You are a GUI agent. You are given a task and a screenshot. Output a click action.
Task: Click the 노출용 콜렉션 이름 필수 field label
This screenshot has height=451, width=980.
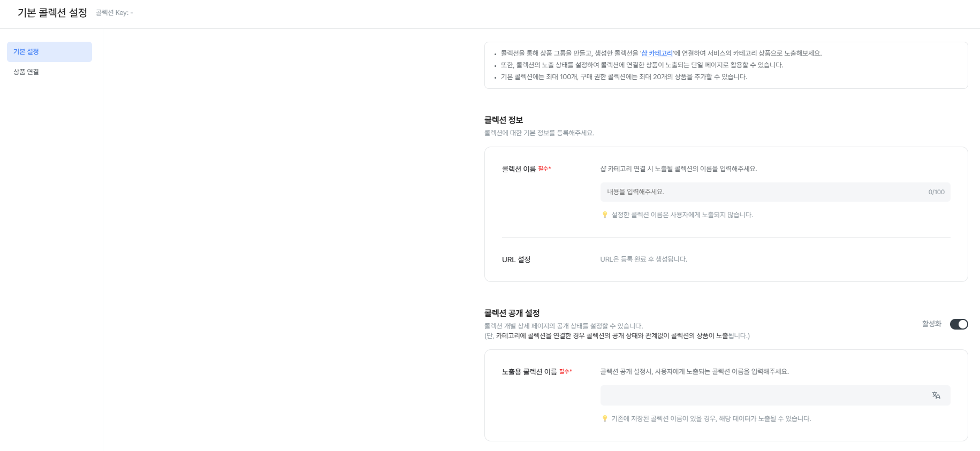(x=537, y=372)
